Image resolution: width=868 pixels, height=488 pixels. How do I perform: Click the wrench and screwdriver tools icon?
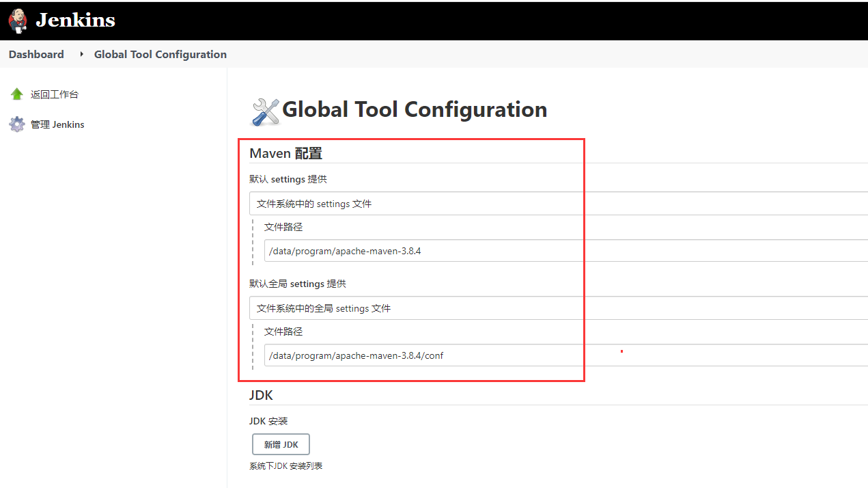[x=266, y=111]
